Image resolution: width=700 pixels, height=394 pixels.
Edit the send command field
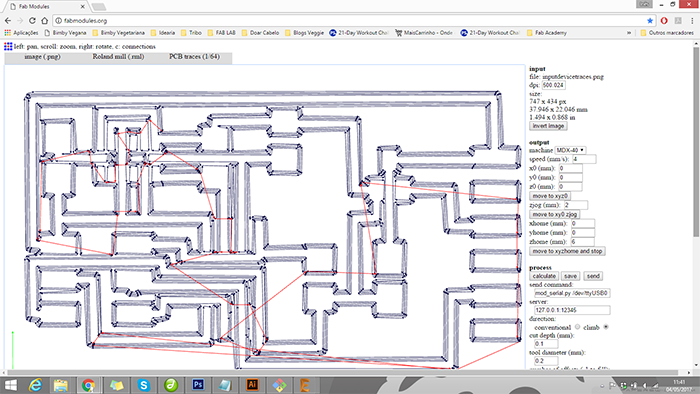572,293
